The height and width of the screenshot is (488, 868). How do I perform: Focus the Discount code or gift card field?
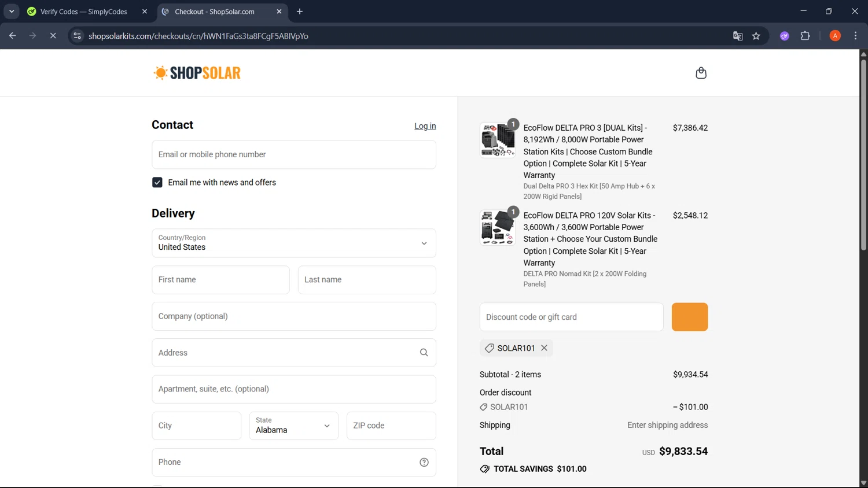(x=571, y=317)
